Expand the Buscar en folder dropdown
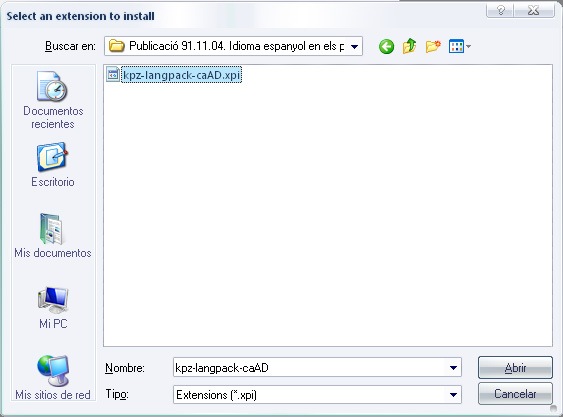The height and width of the screenshot is (417, 563). [x=354, y=46]
